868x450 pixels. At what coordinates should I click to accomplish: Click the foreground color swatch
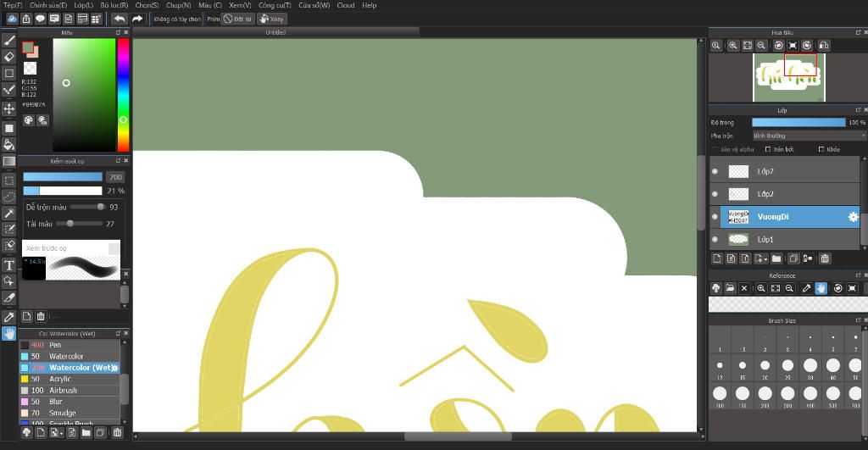click(28, 47)
